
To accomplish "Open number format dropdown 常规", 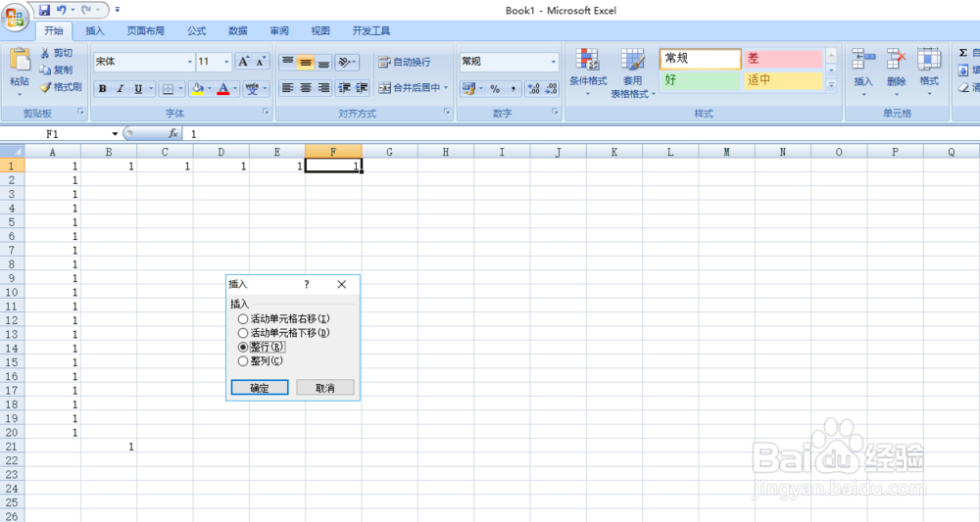I will tap(553, 62).
